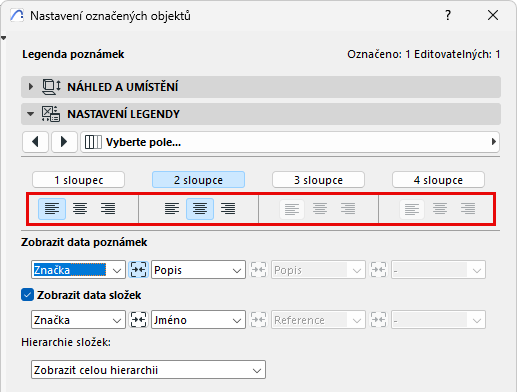Open Zobrazit celou hierarchii dropdown
Screen dimensions: 517x392
pyautogui.click(x=148, y=370)
